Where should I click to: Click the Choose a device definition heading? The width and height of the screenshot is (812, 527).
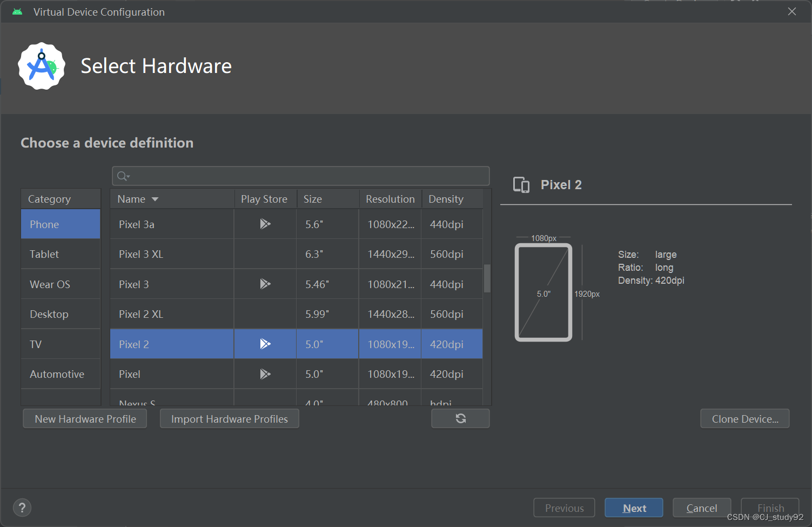tap(107, 143)
